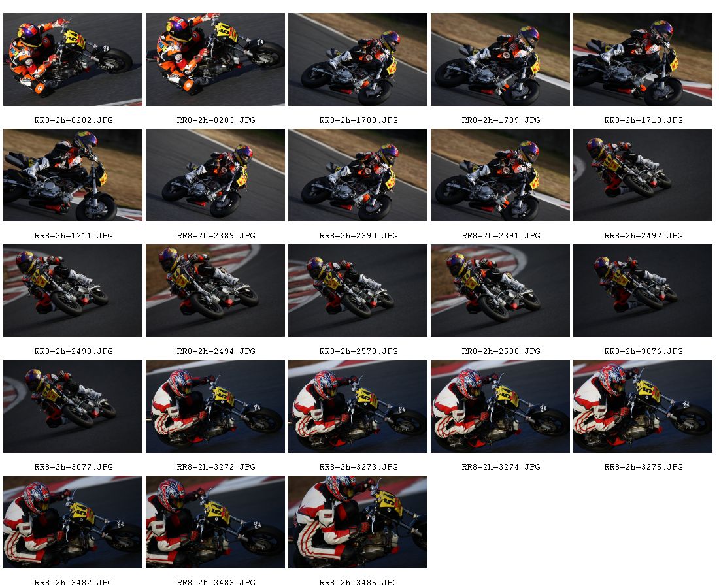This screenshot has height=588, width=719.
Task: Open photo RR8-2h-2389.JPG
Action: coord(215,175)
